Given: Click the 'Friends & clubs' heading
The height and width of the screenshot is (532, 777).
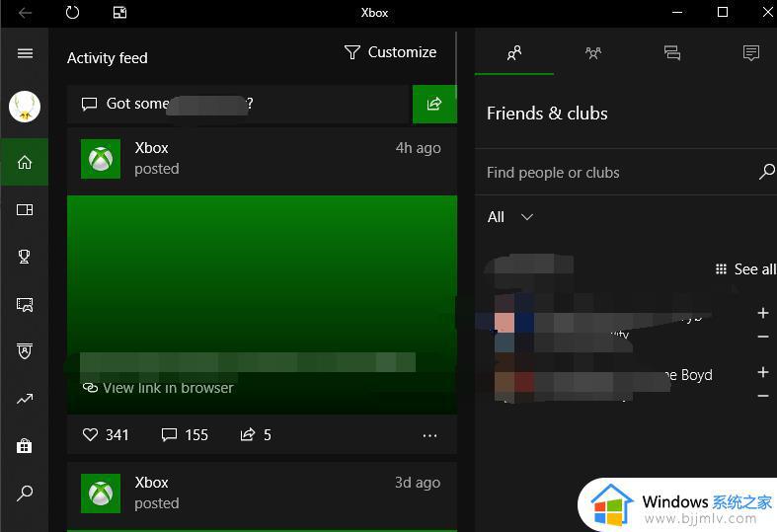Looking at the screenshot, I should click(547, 114).
